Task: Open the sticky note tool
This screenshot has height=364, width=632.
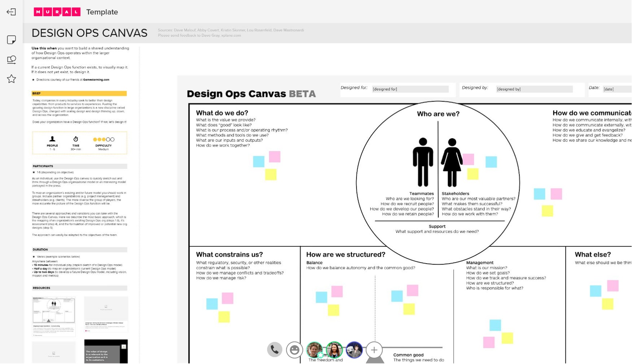Action: (x=12, y=40)
